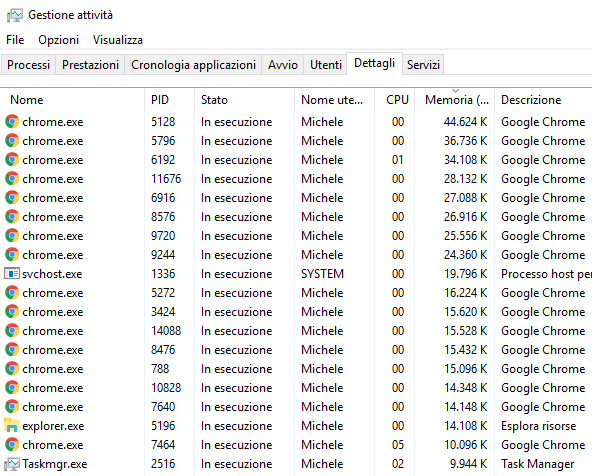
Task: Click the Gestione attività title bar icon
Action: [15, 15]
